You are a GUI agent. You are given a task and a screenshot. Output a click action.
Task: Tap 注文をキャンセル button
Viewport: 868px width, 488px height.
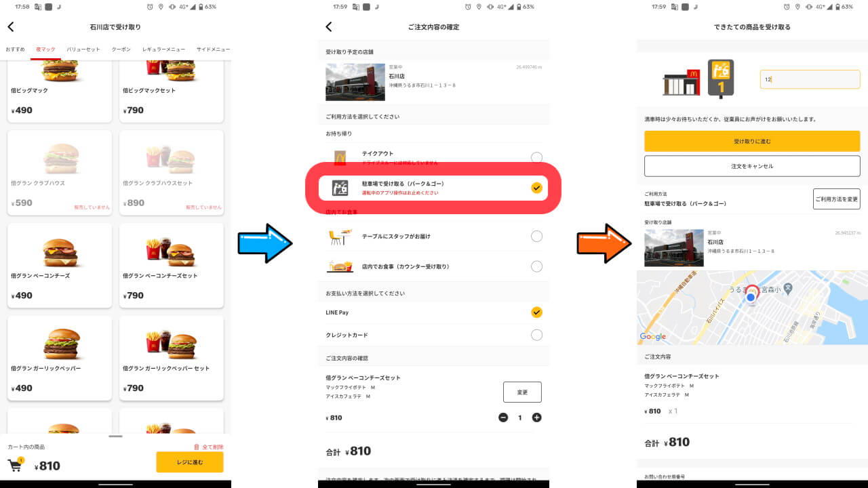pos(751,166)
